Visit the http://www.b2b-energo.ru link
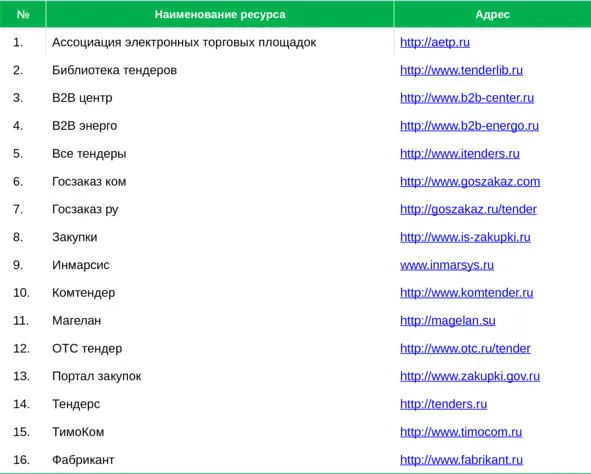Viewport: 591px width, 474px height. click(x=469, y=126)
